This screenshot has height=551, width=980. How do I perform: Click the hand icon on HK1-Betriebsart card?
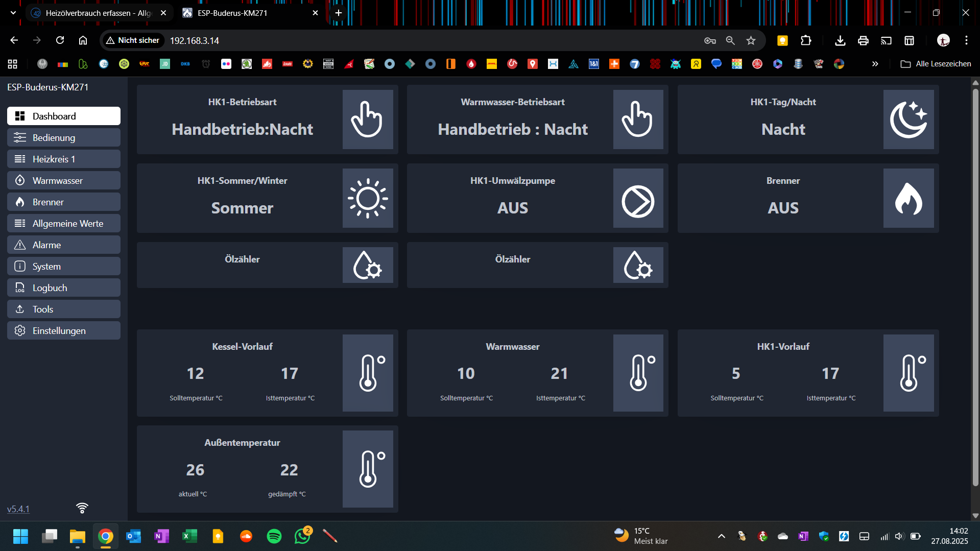pyautogui.click(x=367, y=119)
